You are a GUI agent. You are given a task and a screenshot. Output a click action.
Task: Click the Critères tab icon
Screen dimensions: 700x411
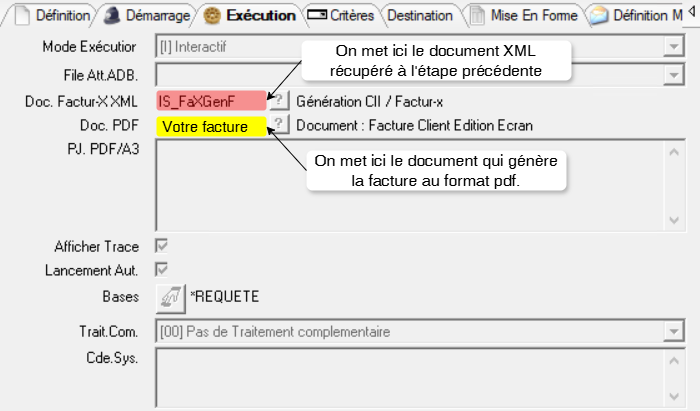(318, 16)
